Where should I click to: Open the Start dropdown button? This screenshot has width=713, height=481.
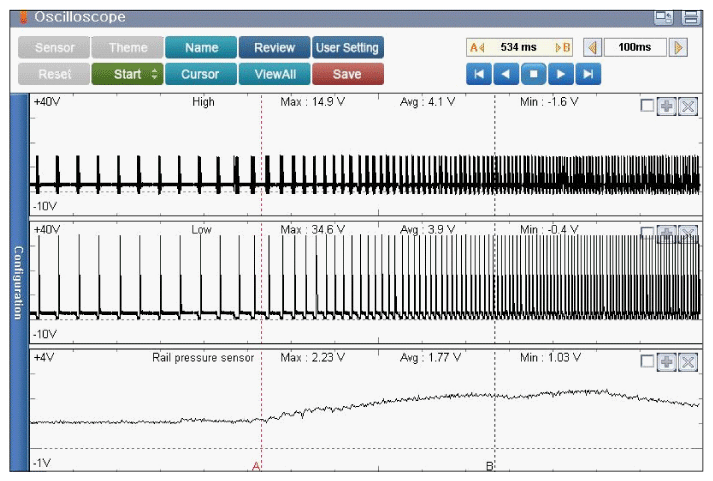click(x=127, y=74)
